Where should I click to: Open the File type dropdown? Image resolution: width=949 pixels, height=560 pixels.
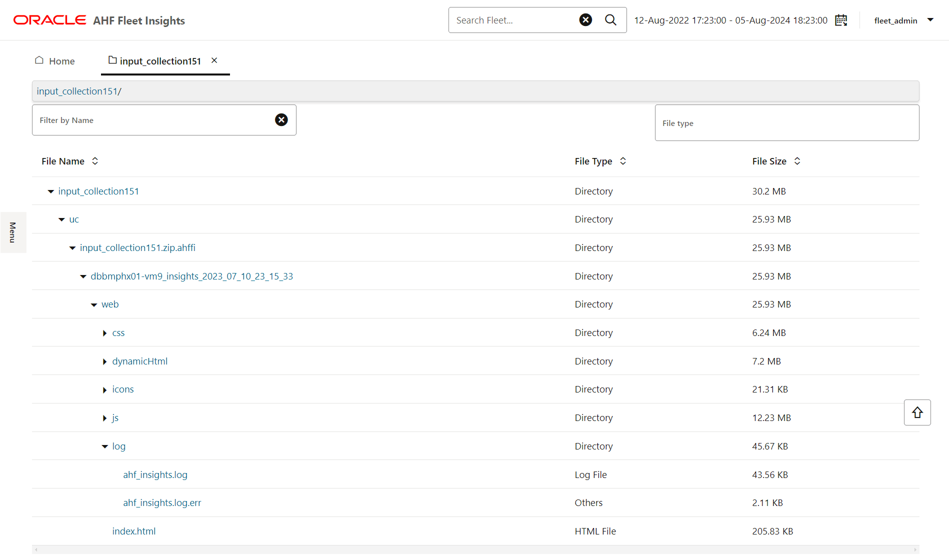tap(787, 123)
